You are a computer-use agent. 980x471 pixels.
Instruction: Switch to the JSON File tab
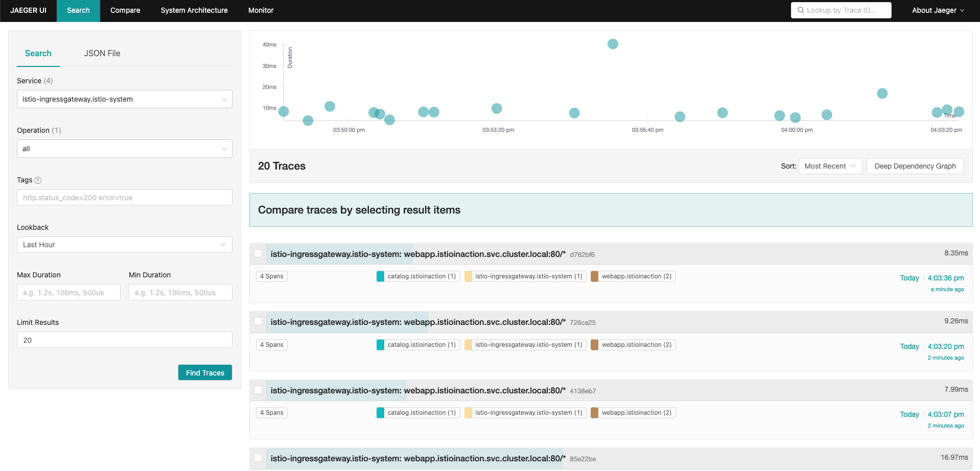tap(102, 53)
